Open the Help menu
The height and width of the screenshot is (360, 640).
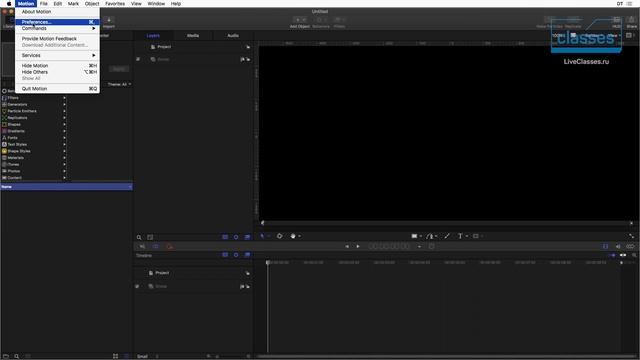(176, 4)
